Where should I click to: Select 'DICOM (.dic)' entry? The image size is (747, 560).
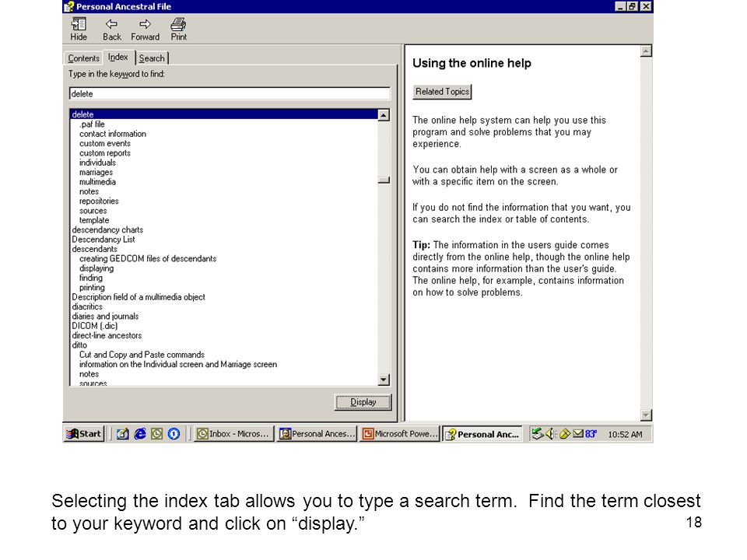[95, 326]
